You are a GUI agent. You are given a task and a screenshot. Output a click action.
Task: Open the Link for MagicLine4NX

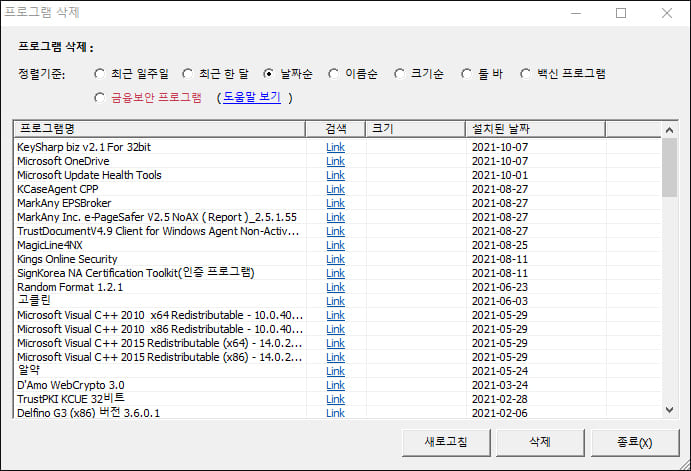335,245
